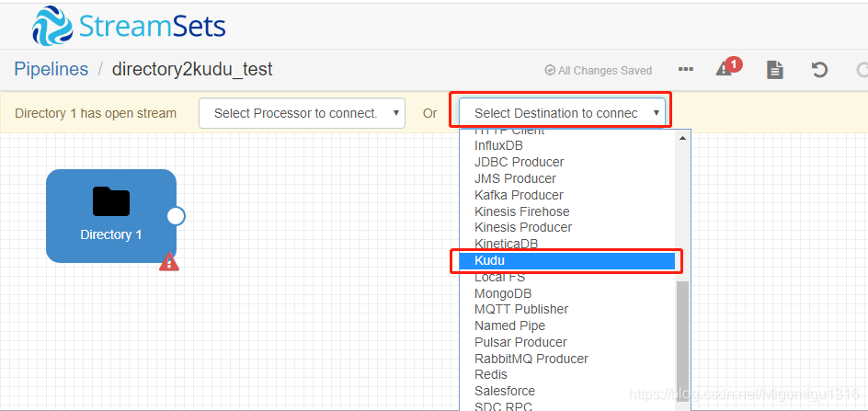Click the undo arrow icon

tap(819, 70)
